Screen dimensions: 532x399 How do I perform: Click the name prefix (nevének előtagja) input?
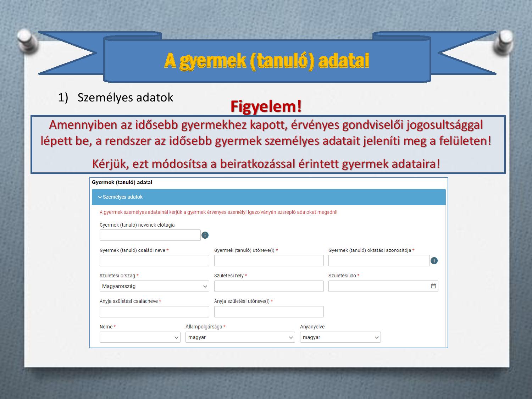(x=150, y=235)
